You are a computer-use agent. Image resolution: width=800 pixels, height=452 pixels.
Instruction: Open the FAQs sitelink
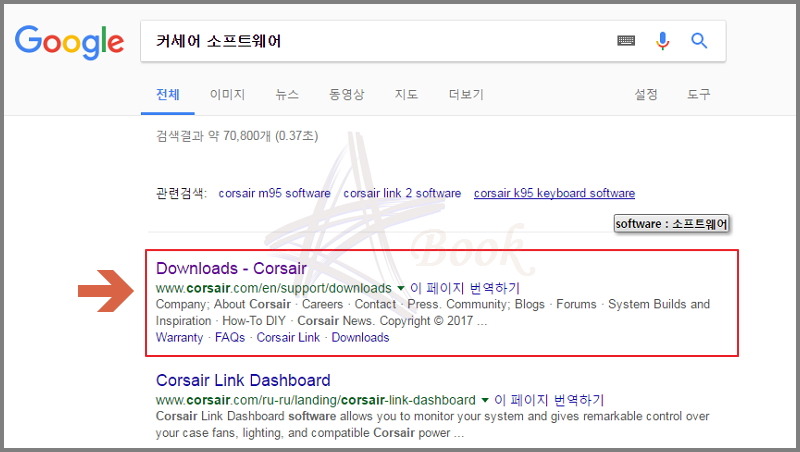(x=230, y=338)
